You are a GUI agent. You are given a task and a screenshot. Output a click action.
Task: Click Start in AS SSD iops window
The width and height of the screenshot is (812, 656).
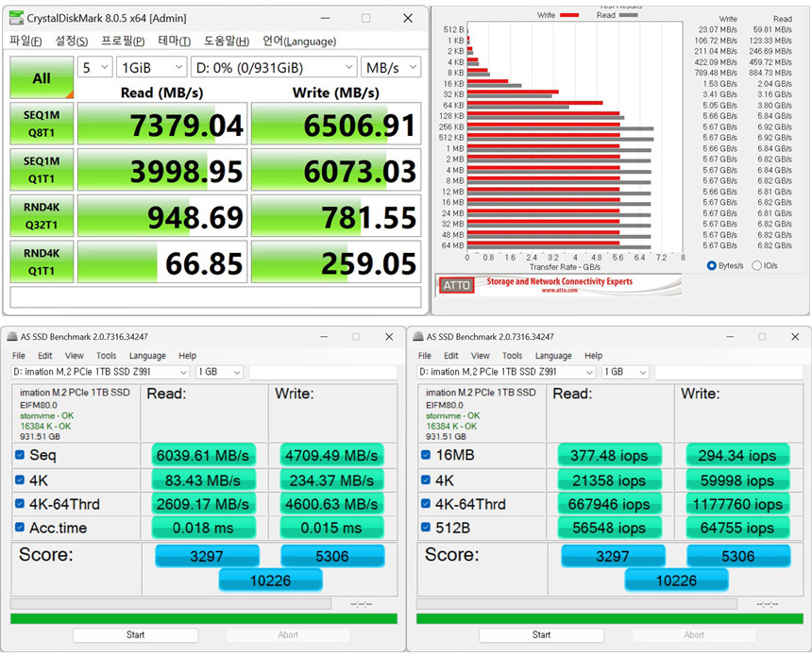click(542, 635)
